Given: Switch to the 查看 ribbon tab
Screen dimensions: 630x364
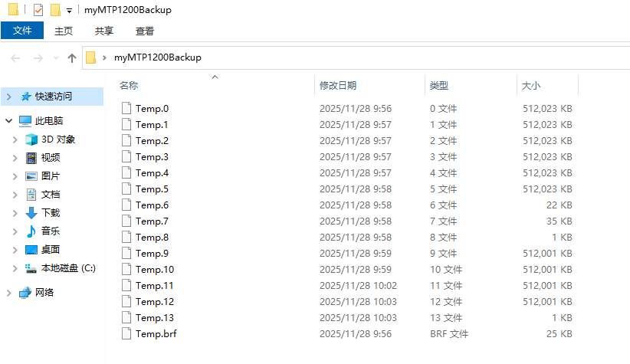Looking at the screenshot, I should pyautogui.click(x=145, y=31).
